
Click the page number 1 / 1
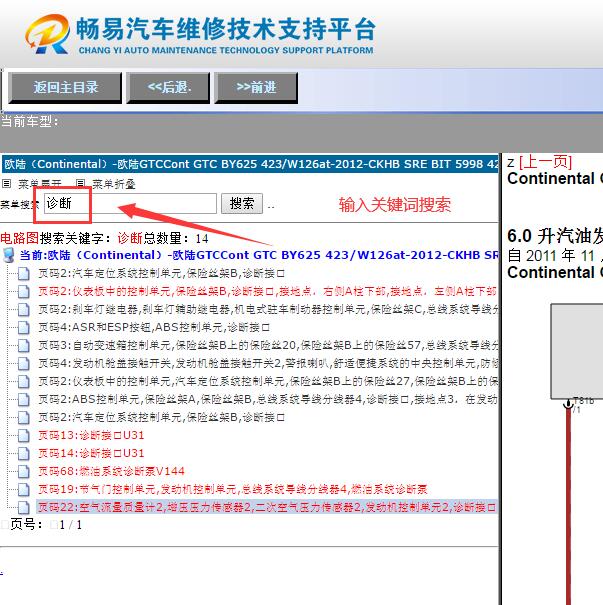(71, 525)
